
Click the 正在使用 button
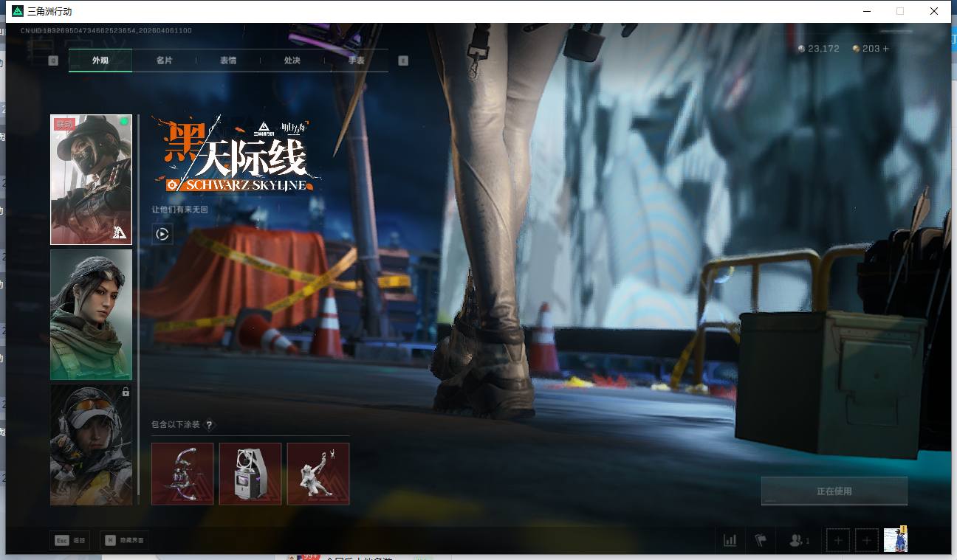[x=834, y=491]
